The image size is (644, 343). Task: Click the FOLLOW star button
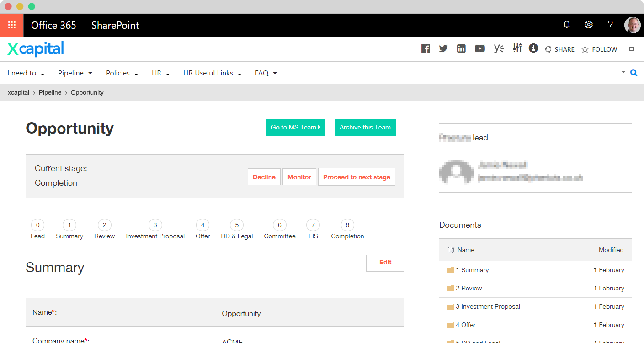599,49
